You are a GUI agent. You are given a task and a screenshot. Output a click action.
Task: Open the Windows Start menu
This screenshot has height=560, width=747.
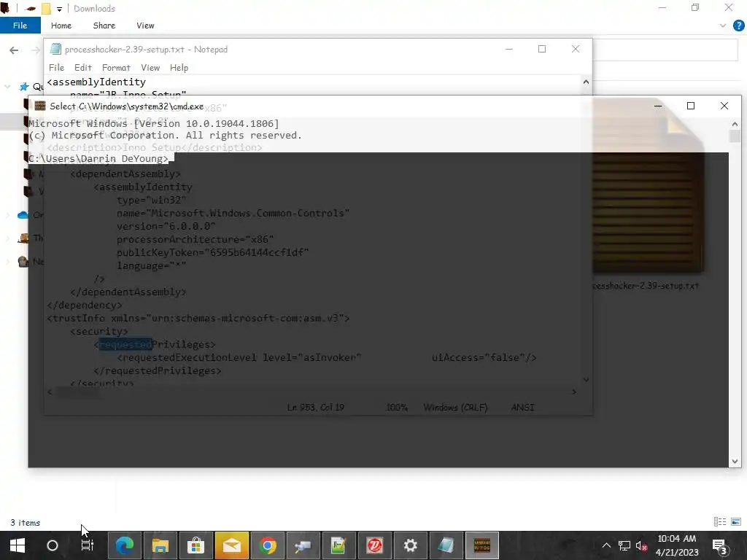18,545
